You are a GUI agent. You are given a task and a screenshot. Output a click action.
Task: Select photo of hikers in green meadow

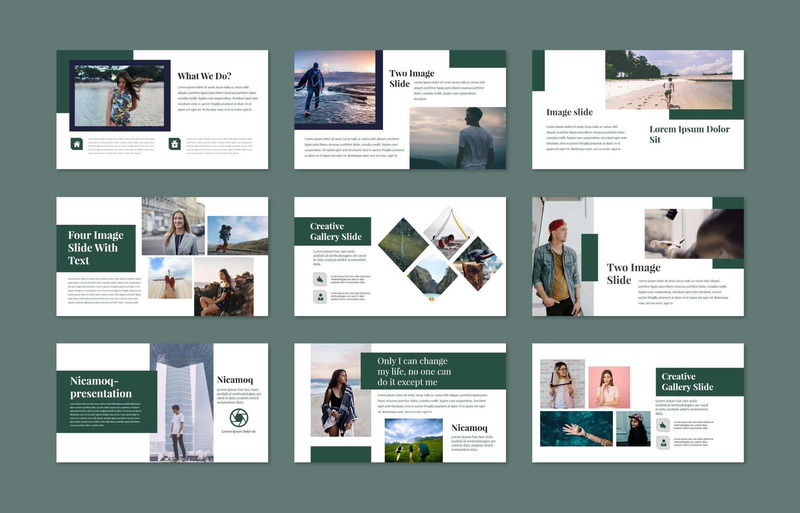[x=414, y=441]
